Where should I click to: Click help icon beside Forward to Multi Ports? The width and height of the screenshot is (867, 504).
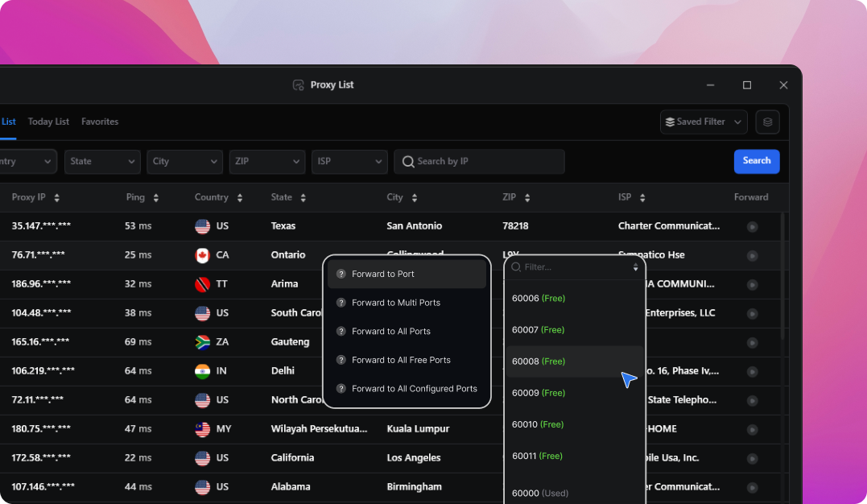[341, 303]
